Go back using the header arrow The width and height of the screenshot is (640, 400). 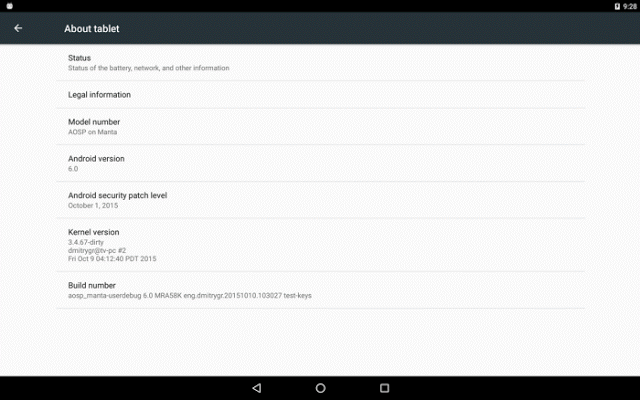pyautogui.click(x=18, y=28)
